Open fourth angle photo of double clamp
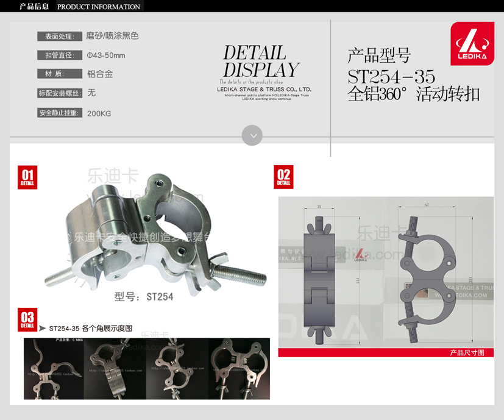This screenshot has height=420, width=504. (x=239, y=369)
